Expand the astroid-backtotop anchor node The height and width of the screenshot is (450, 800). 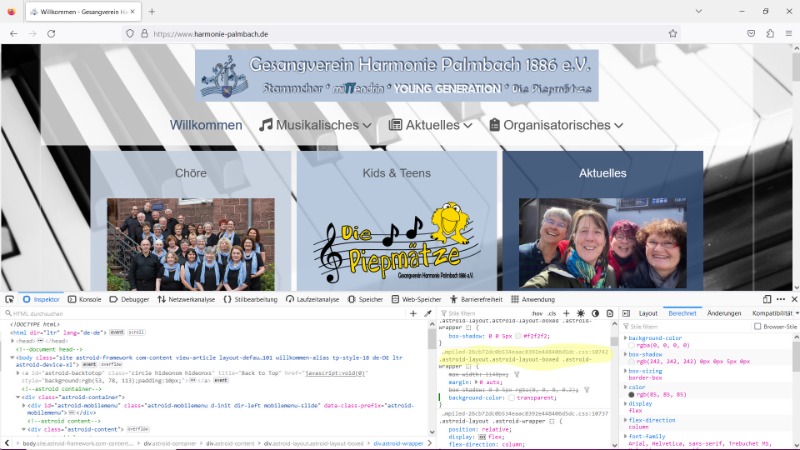(x=18, y=373)
